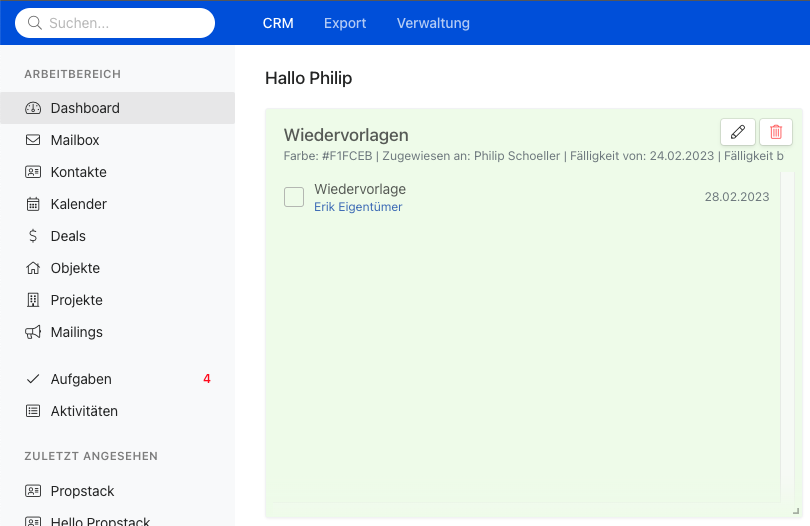Open the Dashboard speedometer icon
The height and width of the screenshot is (526, 810).
coord(33,108)
